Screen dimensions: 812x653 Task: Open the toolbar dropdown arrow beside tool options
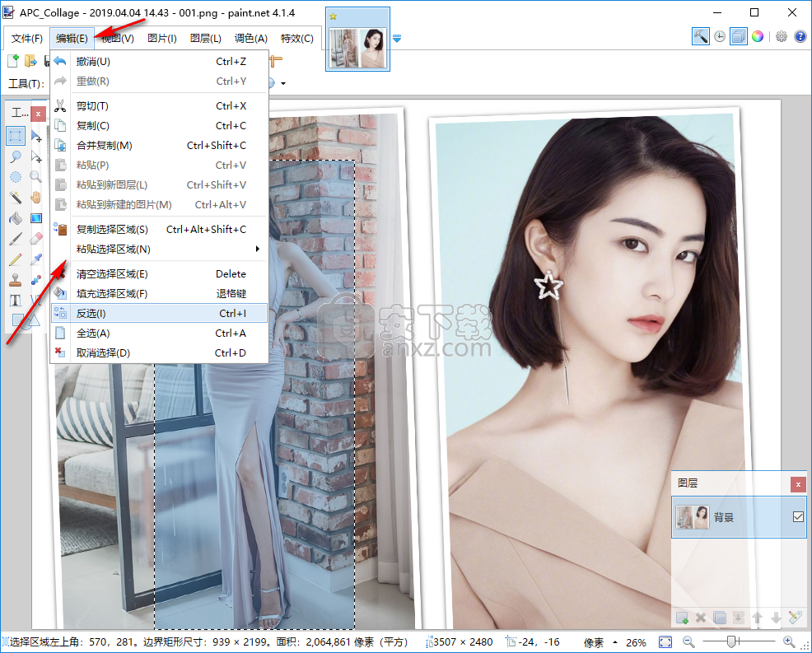tap(283, 83)
